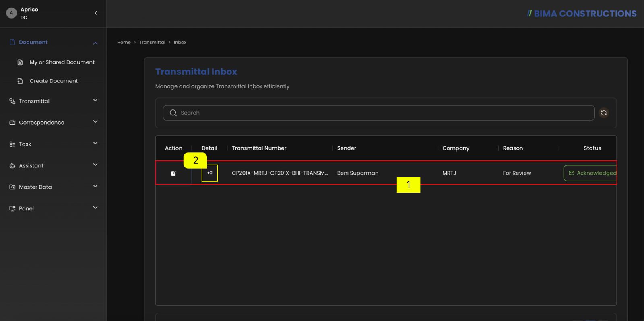Click the Acknowledged status badge
Viewport: 644px width, 321px height.
click(x=590, y=173)
